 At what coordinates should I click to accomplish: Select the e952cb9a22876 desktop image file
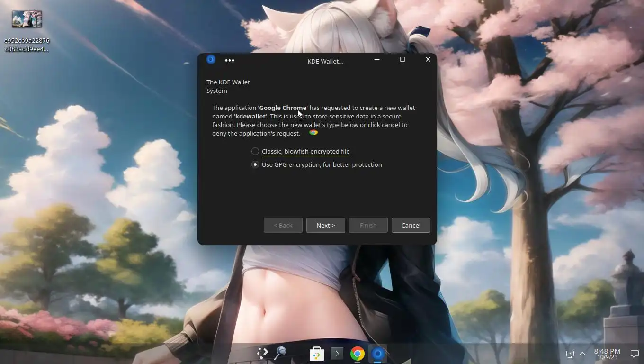pyautogui.click(x=27, y=31)
